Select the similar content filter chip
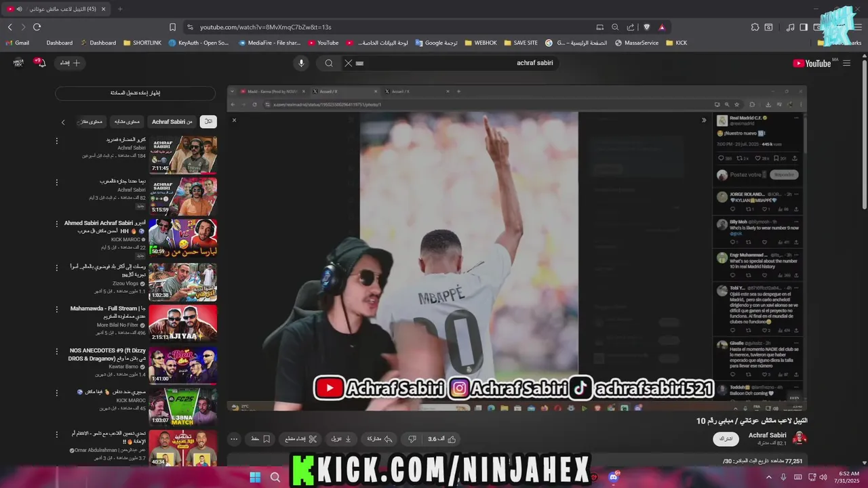The width and height of the screenshot is (868, 488). click(x=127, y=121)
